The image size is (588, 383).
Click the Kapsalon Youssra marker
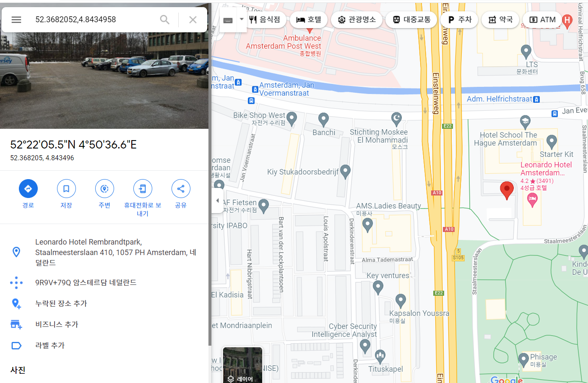pyautogui.click(x=401, y=301)
